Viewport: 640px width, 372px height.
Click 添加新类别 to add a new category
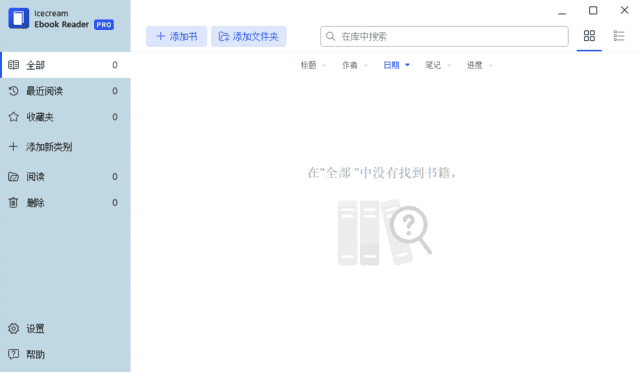click(65, 147)
